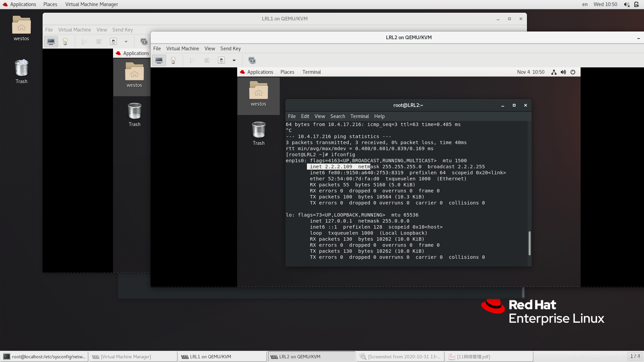Click the guest clock Nov 4 10:50
Viewport: 644px width, 362px height.
click(531, 72)
